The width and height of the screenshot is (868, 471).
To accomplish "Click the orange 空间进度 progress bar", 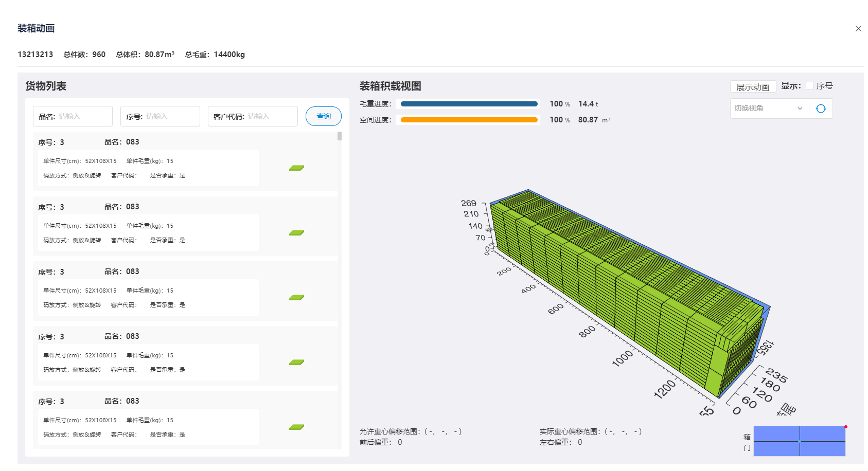I will click(469, 120).
